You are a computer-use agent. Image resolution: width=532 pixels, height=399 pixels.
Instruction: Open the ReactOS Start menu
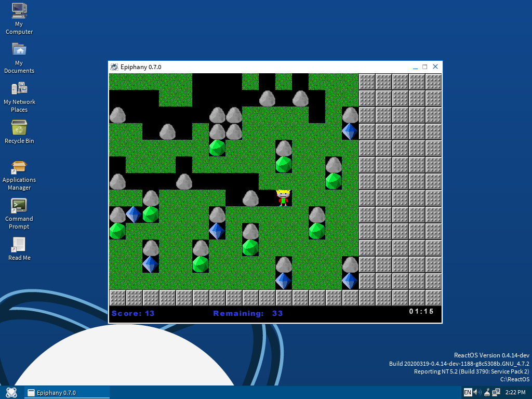(11, 393)
